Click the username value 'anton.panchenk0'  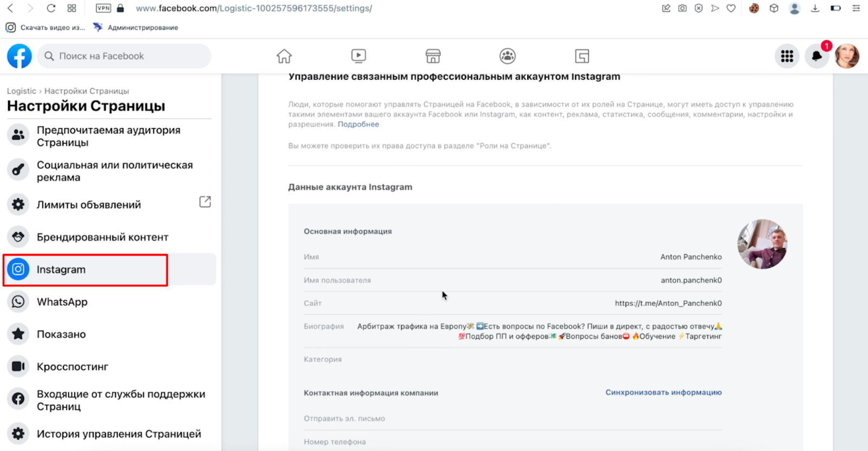tap(691, 280)
